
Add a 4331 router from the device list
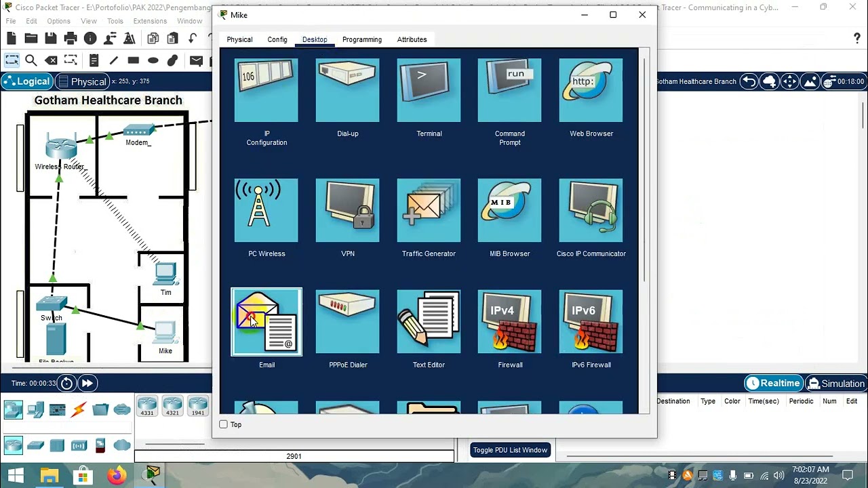tap(146, 406)
